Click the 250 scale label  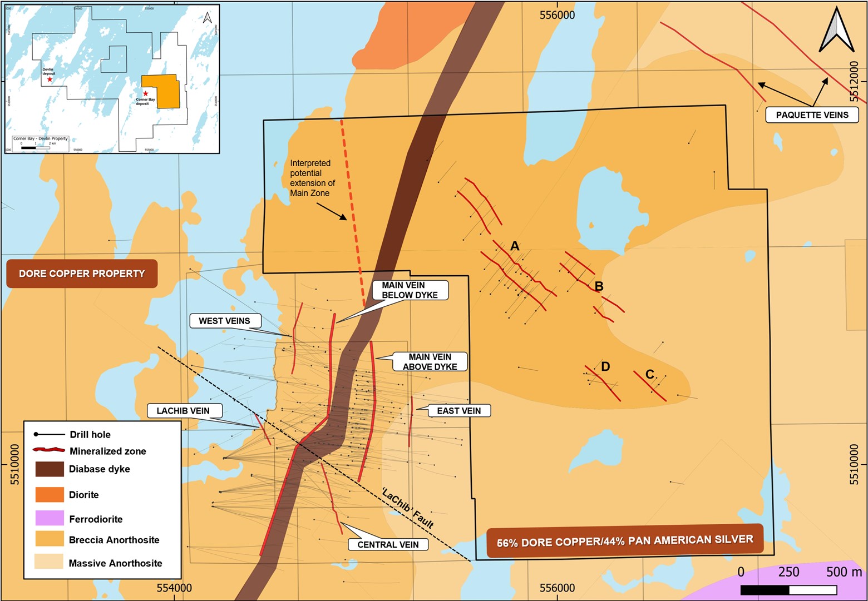[789, 572]
